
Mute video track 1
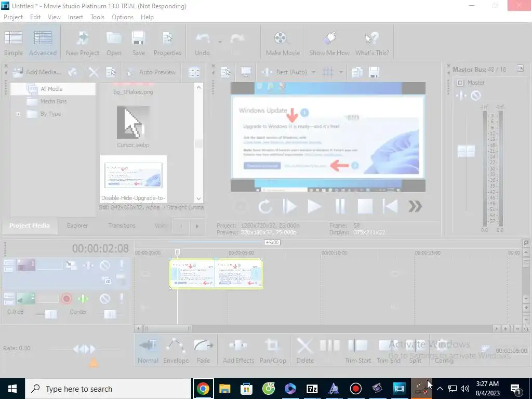pyautogui.click(x=105, y=265)
